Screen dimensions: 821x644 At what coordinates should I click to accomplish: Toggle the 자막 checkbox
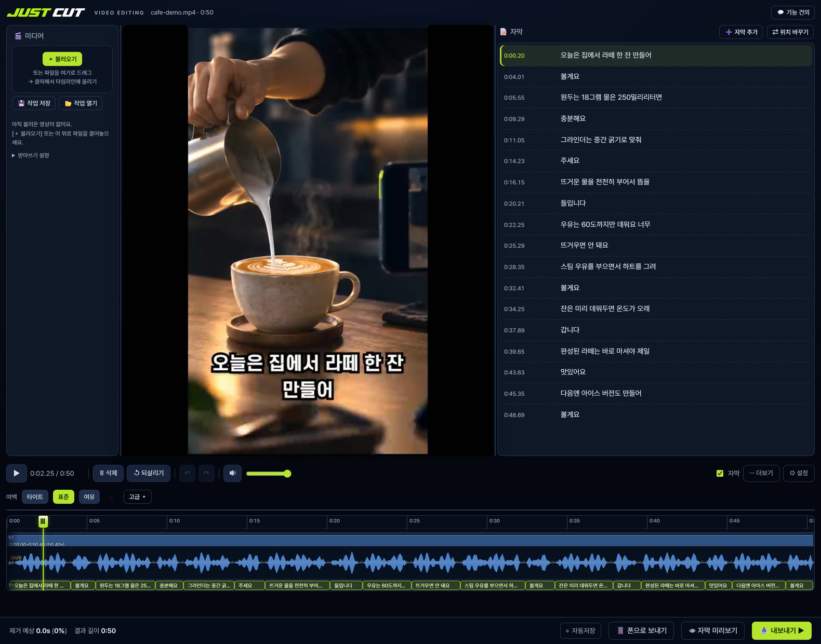click(720, 473)
